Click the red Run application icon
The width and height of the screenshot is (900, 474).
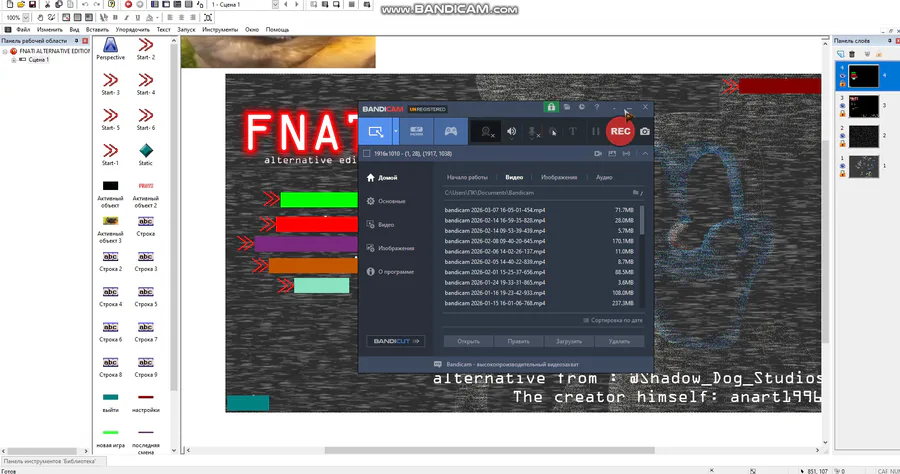(x=128, y=4)
